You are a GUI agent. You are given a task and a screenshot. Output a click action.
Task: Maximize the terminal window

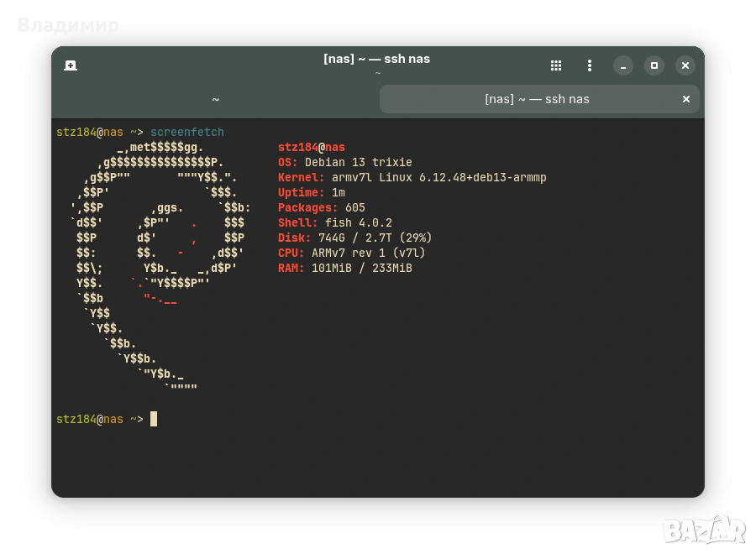pos(654,65)
